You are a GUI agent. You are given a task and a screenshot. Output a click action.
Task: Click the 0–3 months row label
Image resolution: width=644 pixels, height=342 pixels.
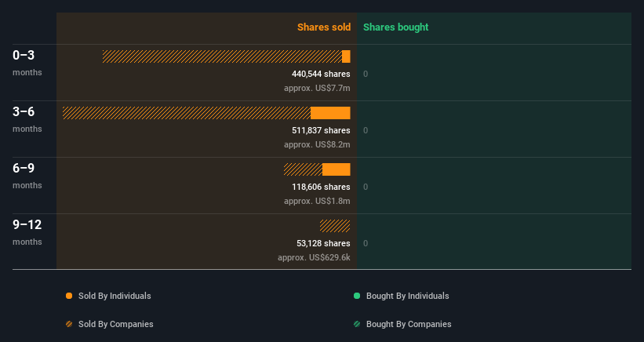click(x=27, y=63)
